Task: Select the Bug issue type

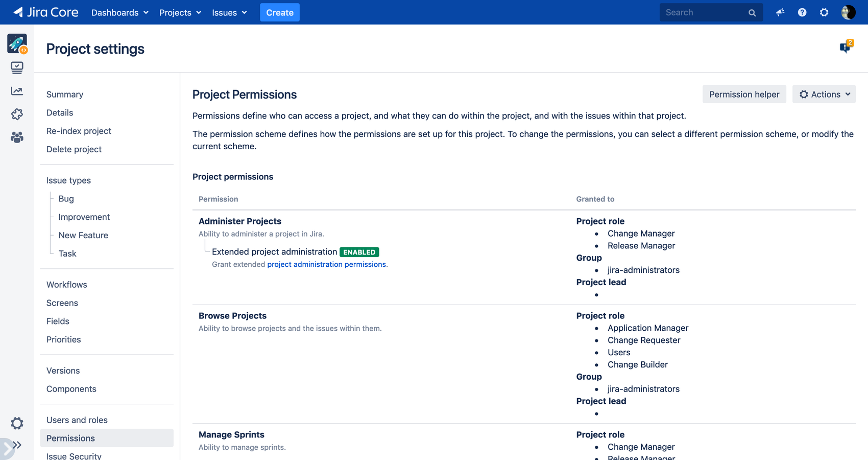Action: [x=66, y=199]
